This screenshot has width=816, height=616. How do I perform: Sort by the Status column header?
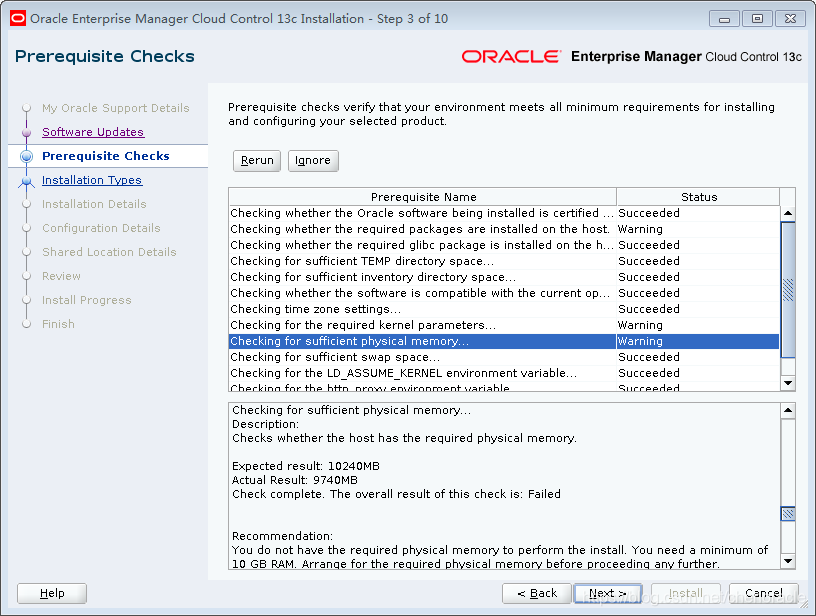[x=698, y=197]
